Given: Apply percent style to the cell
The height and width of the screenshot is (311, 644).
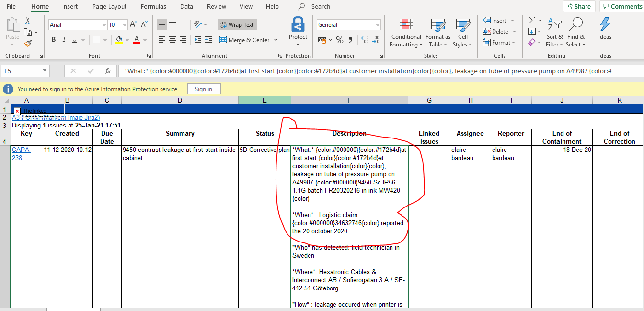Looking at the screenshot, I should coord(340,40).
